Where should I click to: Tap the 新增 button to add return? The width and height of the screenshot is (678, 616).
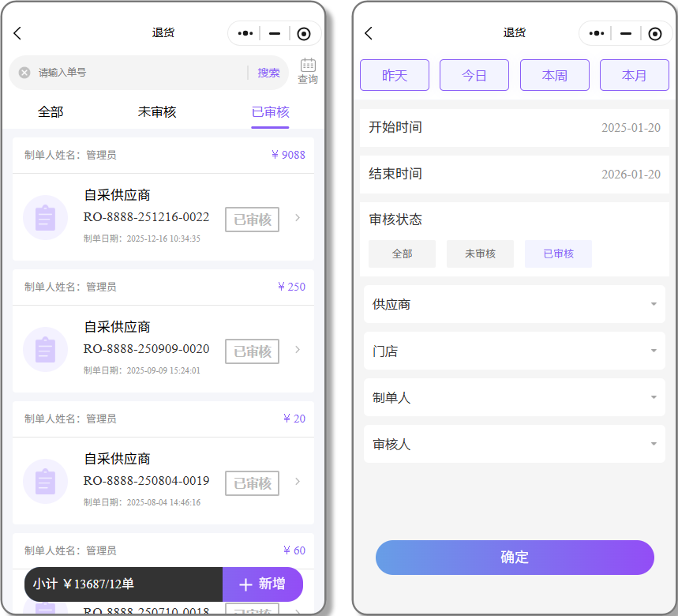pos(262,584)
